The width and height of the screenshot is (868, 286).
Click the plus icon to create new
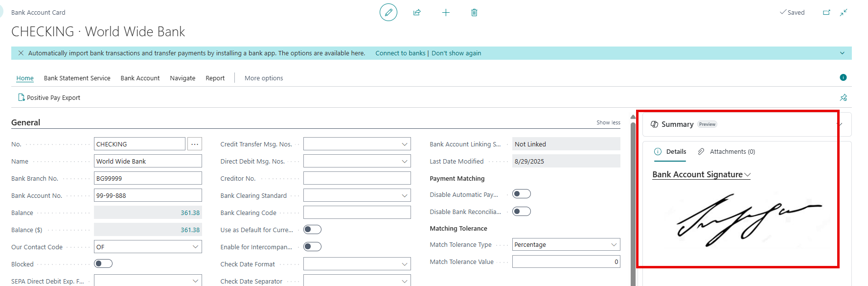click(446, 12)
